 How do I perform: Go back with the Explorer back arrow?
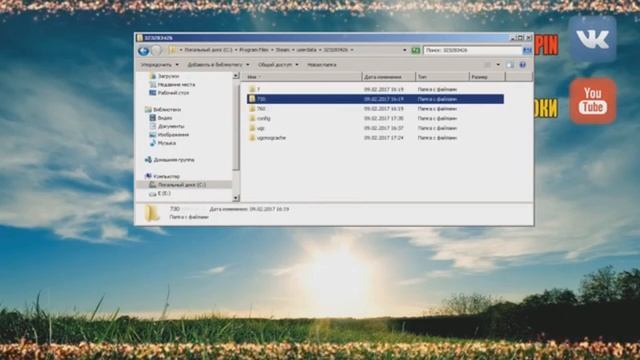click(x=143, y=51)
